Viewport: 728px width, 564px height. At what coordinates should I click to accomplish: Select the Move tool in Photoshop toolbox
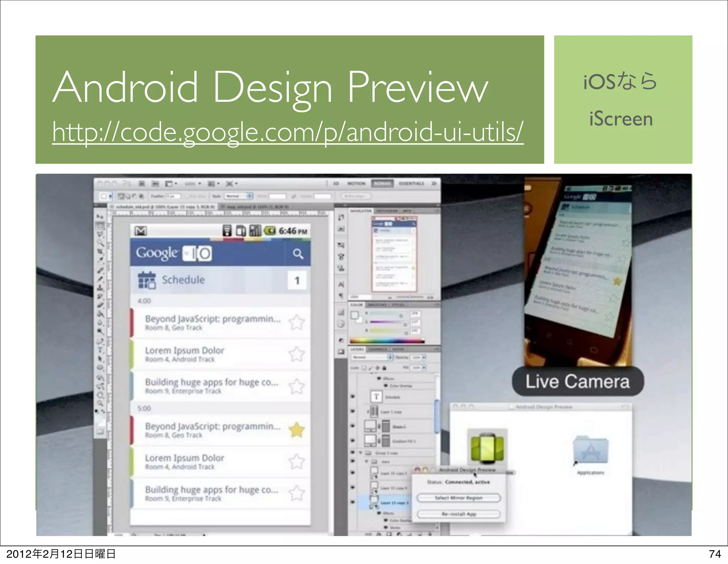click(100, 216)
